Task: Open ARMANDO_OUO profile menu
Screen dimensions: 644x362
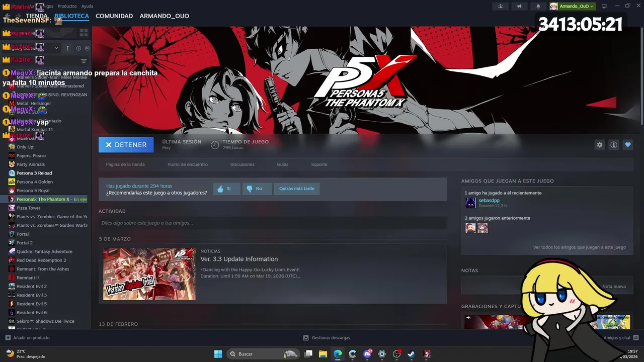Action: 165,16
